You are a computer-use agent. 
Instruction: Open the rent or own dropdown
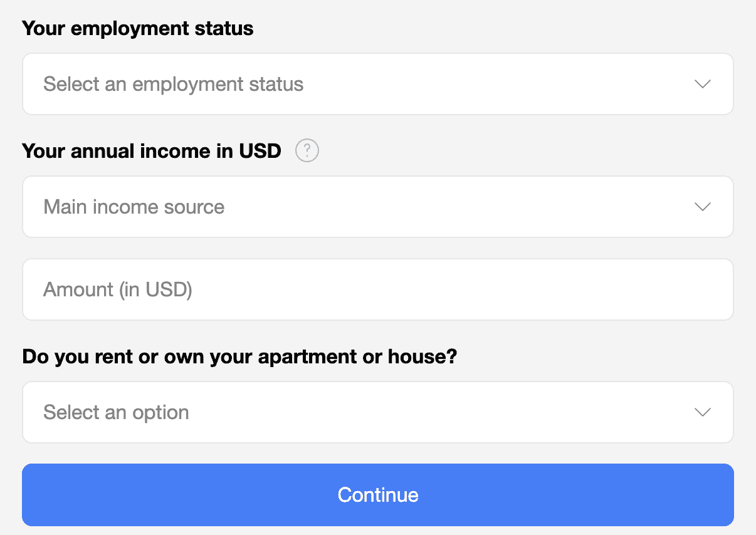[x=377, y=412]
